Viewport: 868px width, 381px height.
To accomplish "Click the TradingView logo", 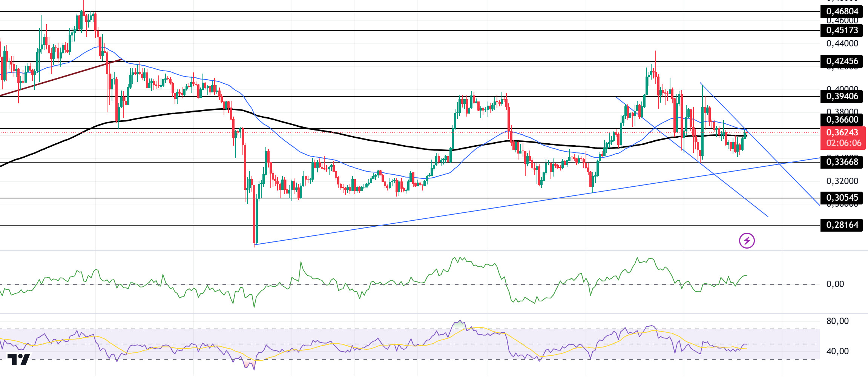I will pos(19,359).
